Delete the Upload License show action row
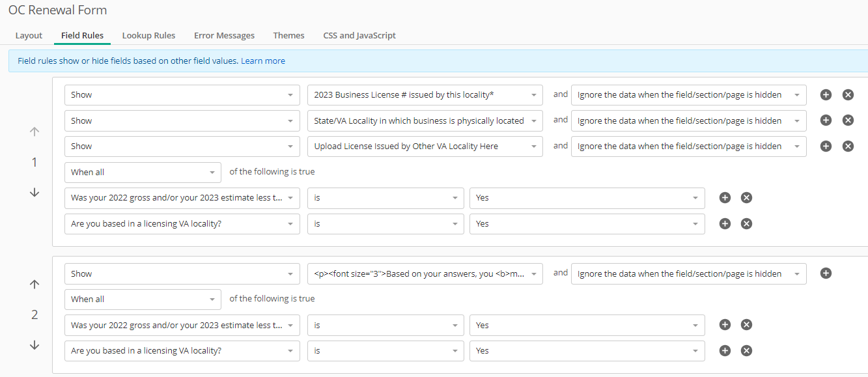This screenshot has width=868, height=377. click(x=848, y=147)
